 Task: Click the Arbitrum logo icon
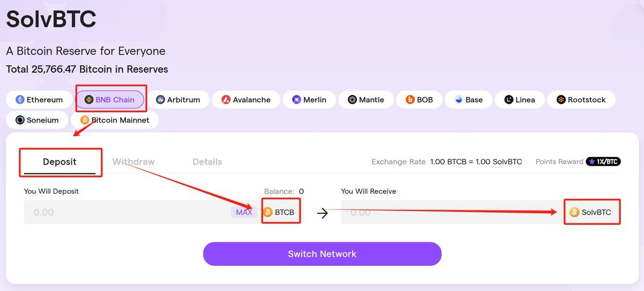click(x=160, y=100)
